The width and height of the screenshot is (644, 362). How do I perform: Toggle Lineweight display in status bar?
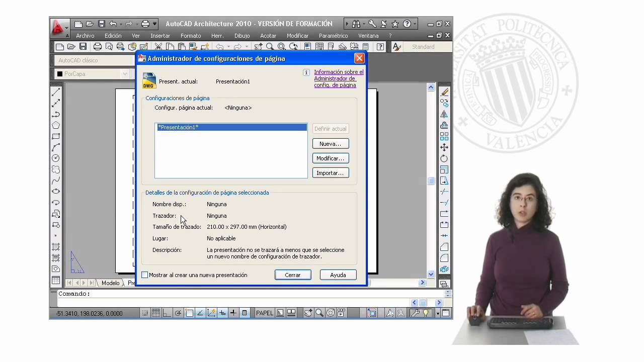[x=233, y=313]
